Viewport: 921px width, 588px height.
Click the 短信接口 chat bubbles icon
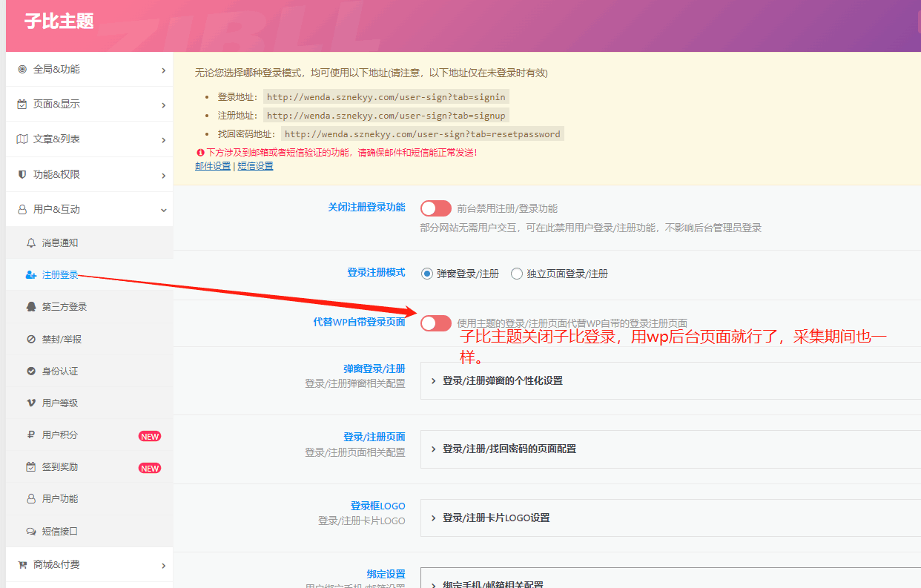[x=31, y=532]
